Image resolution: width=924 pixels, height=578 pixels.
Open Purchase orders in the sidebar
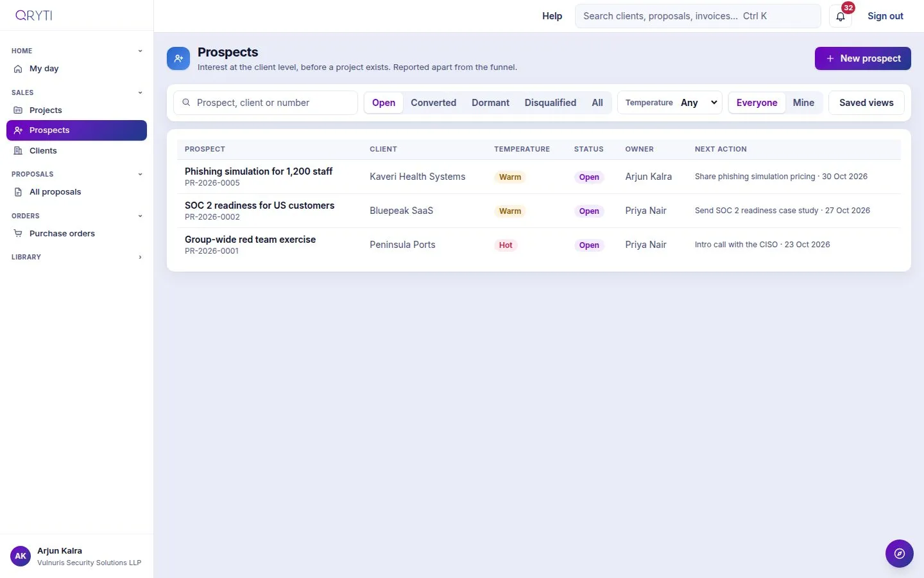tap(76, 234)
